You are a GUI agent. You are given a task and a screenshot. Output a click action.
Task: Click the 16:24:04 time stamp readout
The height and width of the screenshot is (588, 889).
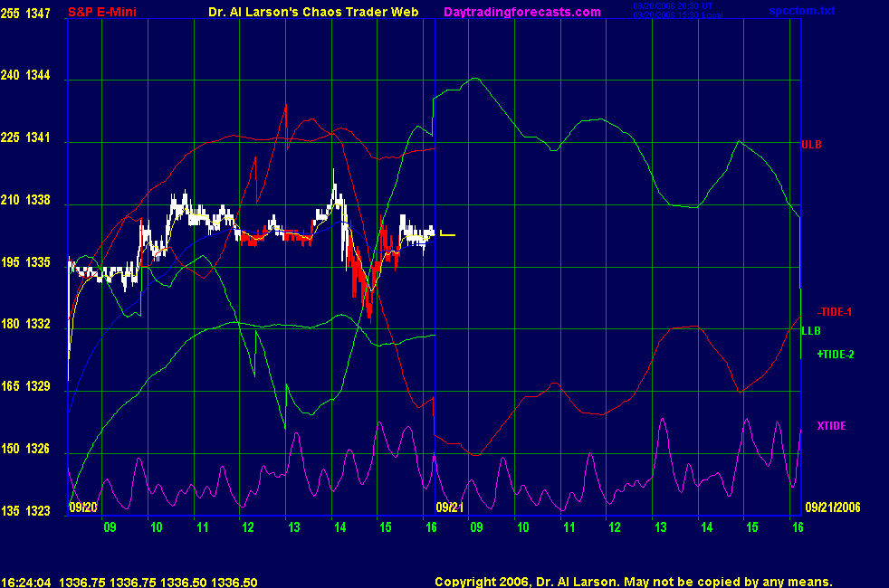25,583
